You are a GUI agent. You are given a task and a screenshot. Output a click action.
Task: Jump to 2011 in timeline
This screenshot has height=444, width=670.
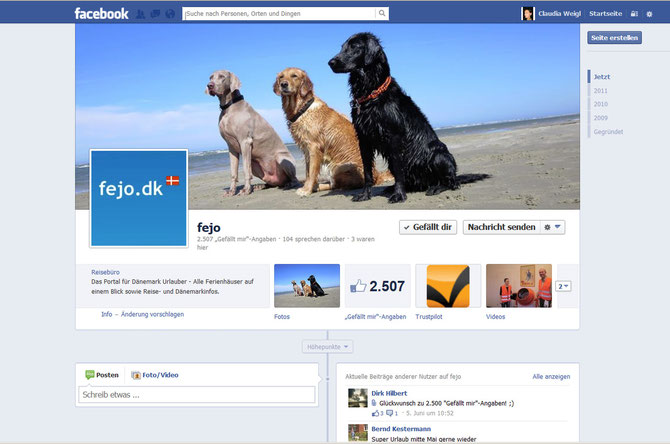tap(600, 91)
